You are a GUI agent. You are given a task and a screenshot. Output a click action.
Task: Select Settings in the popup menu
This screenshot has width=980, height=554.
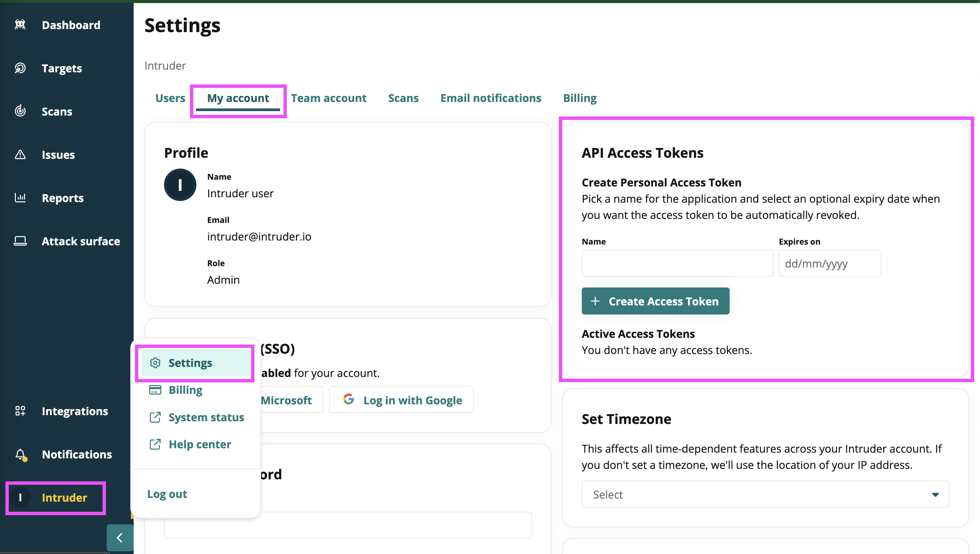click(x=195, y=363)
